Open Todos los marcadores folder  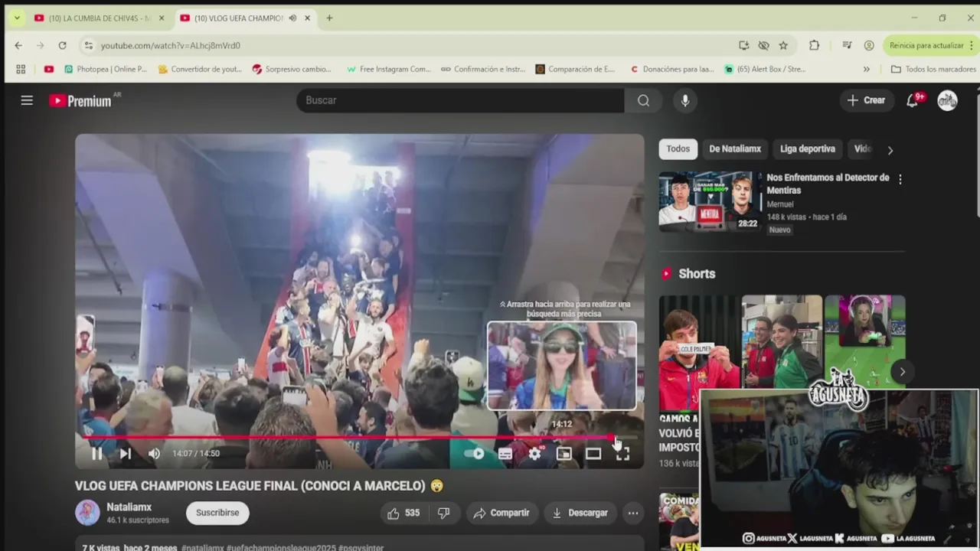pos(933,69)
